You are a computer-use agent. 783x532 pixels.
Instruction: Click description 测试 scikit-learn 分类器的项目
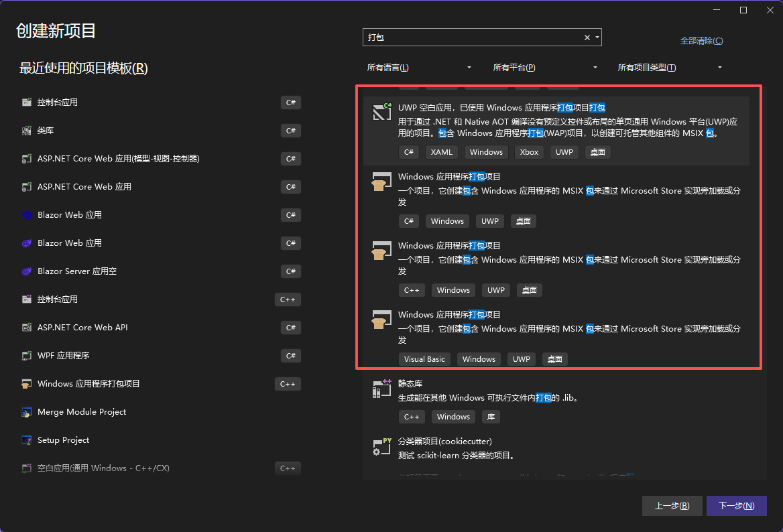[457, 455]
